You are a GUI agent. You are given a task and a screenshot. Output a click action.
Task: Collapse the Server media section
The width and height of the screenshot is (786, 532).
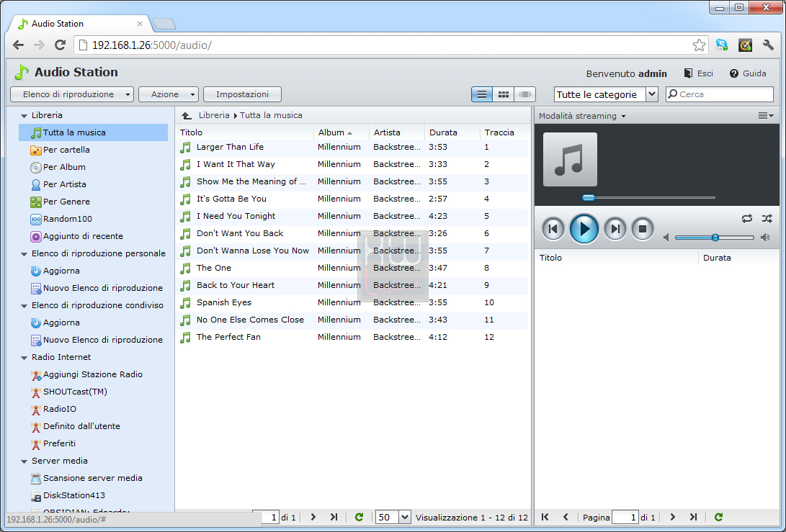[x=24, y=461]
